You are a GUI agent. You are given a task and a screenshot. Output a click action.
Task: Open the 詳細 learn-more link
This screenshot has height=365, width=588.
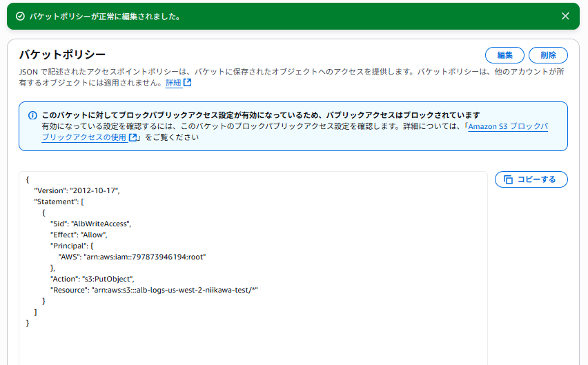[x=173, y=83]
